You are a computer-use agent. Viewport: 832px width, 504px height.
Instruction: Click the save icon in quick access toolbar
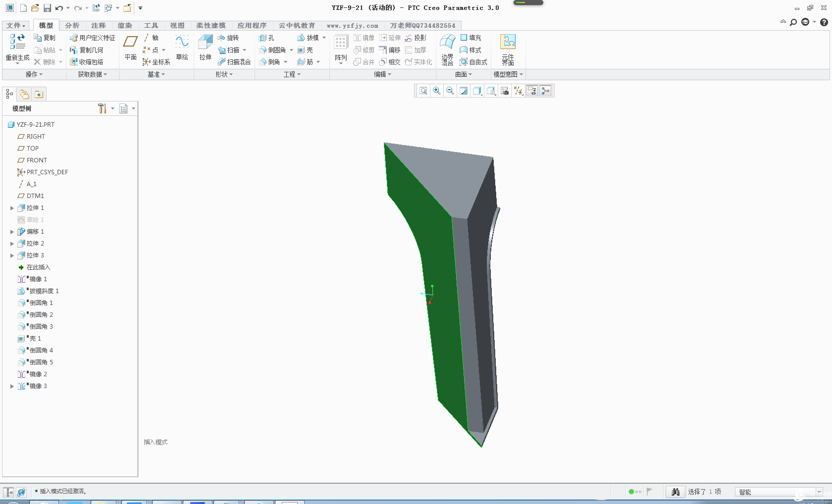pos(47,8)
